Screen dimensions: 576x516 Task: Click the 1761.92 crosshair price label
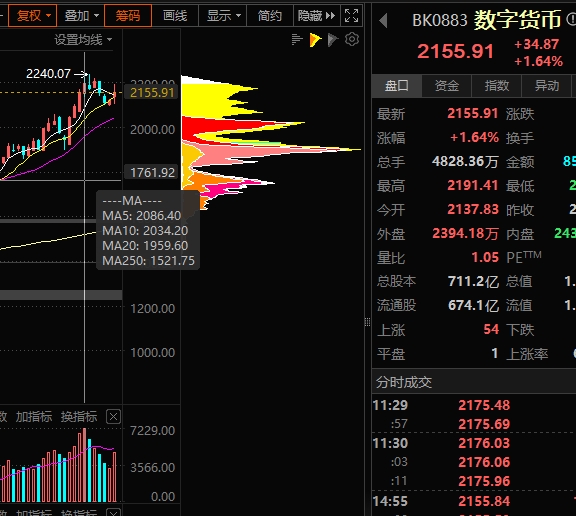point(152,172)
